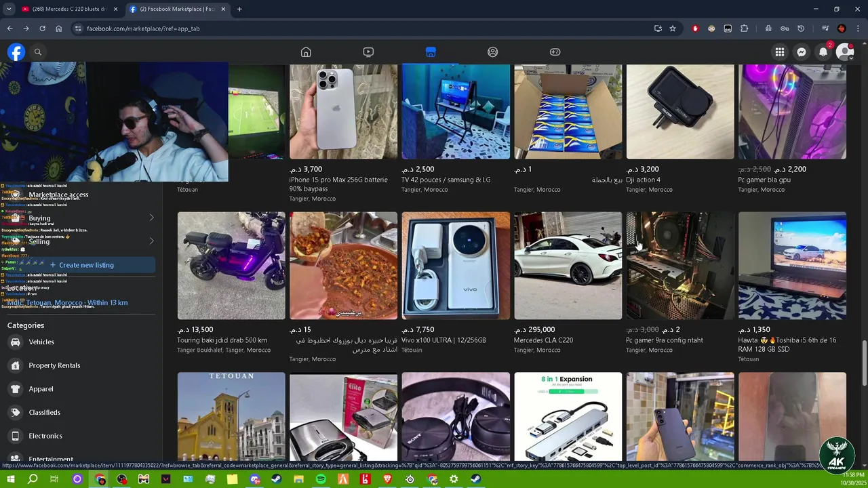Open the Windows Start menu
This screenshot has height=488, width=868.
[11, 479]
